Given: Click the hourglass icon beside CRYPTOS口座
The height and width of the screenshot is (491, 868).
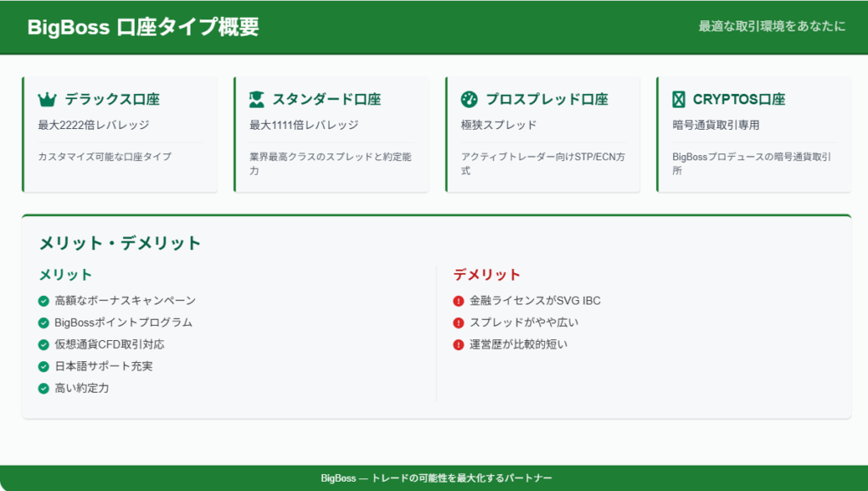Looking at the screenshot, I should click(678, 100).
